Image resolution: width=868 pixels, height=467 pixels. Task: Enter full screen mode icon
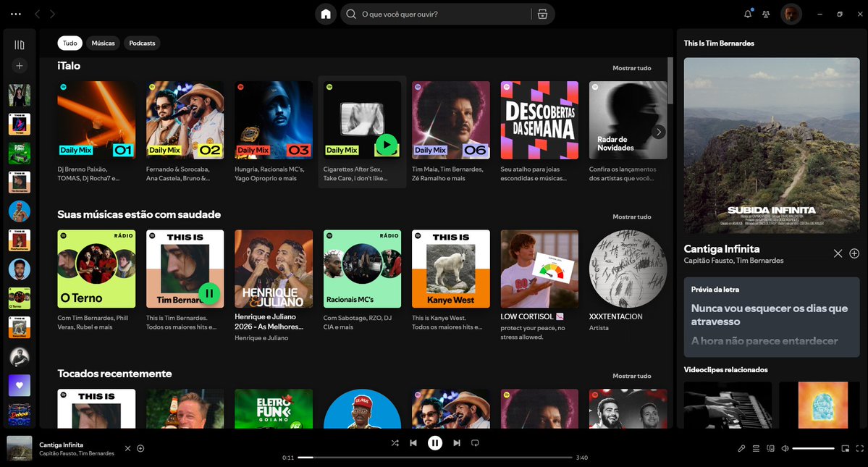click(860, 449)
